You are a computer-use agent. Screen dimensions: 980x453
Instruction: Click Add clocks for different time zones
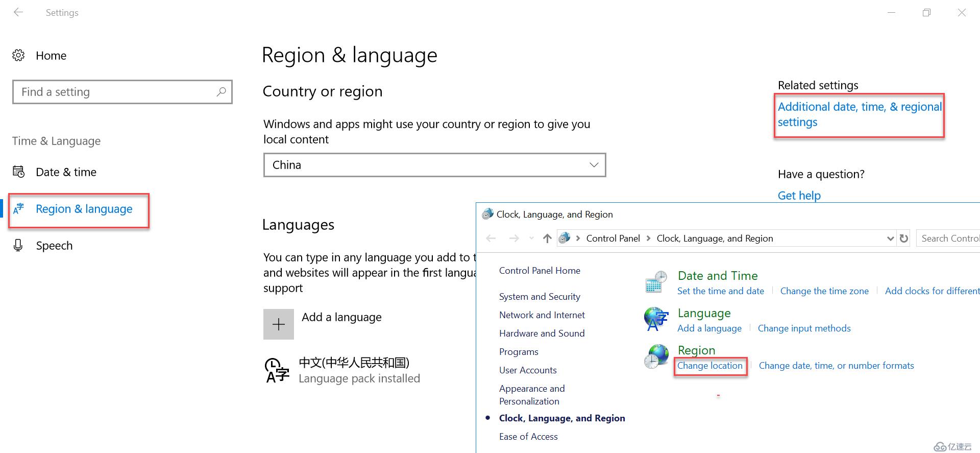pos(933,291)
